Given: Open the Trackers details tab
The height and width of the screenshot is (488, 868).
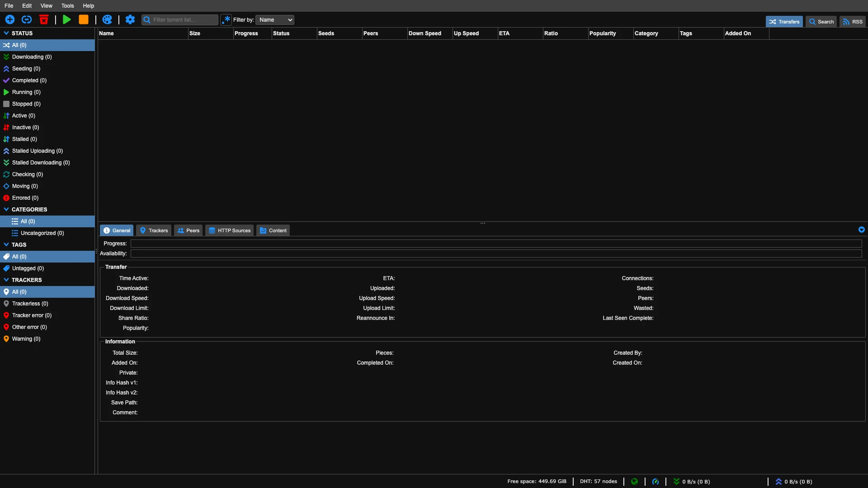Looking at the screenshot, I should (154, 230).
